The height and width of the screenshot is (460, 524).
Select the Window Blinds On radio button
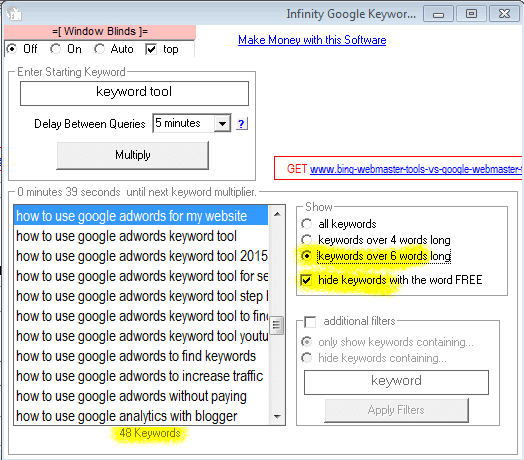tap(55, 49)
